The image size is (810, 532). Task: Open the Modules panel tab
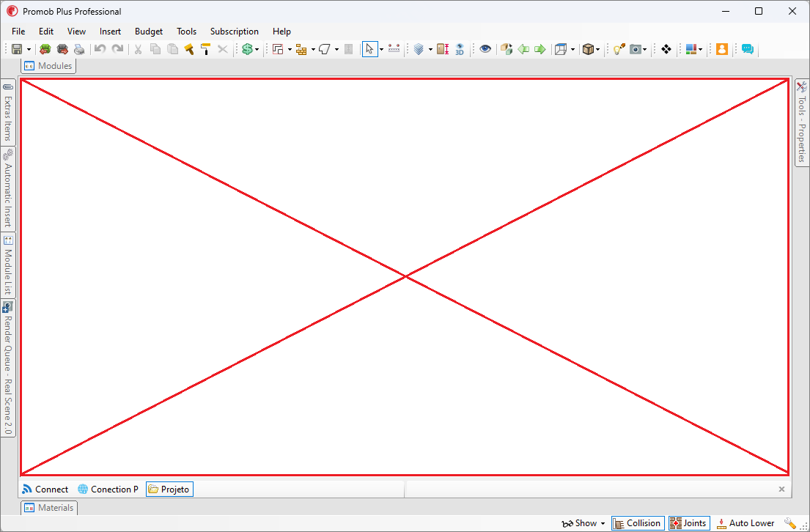tap(48, 66)
